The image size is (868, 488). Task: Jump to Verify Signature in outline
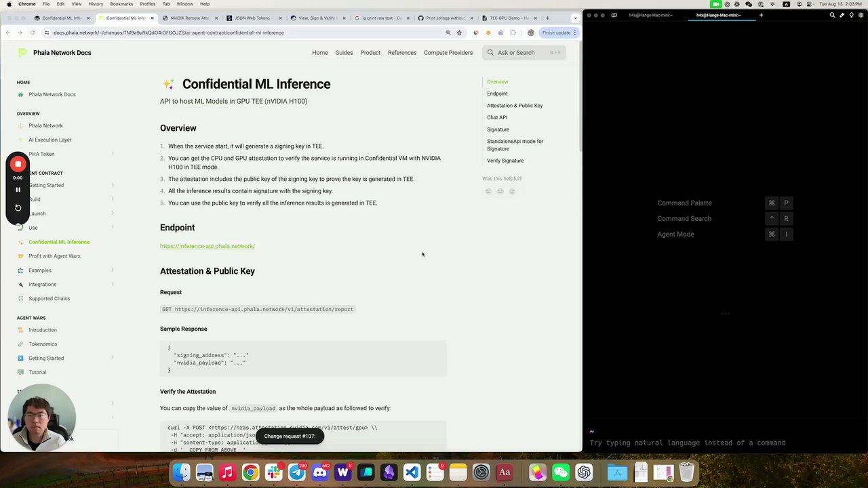tap(505, 161)
